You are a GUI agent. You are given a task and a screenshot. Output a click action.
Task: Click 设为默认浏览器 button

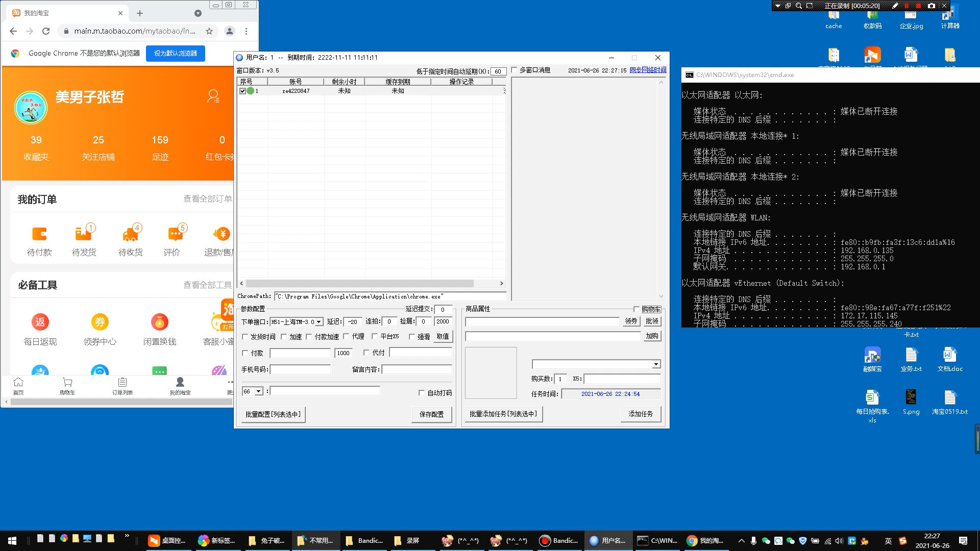click(x=176, y=53)
